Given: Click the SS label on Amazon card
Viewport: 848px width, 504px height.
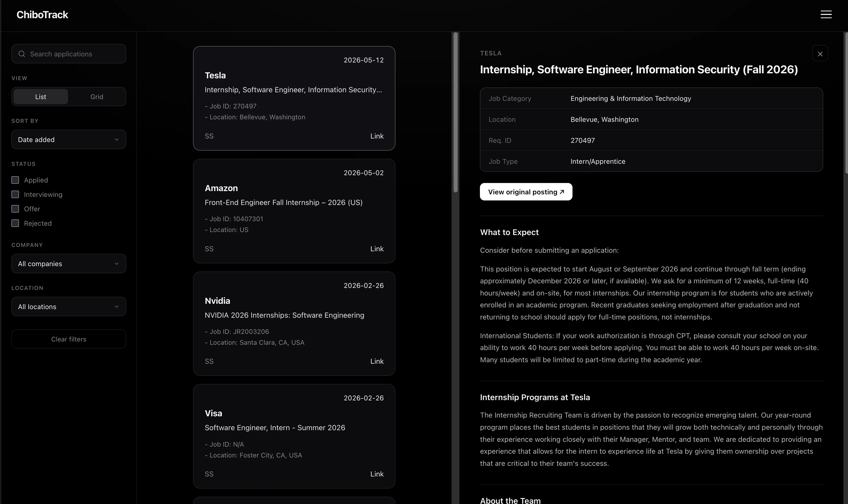Looking at the screenshot, I should pyautogui.click(x=209, y=249).
